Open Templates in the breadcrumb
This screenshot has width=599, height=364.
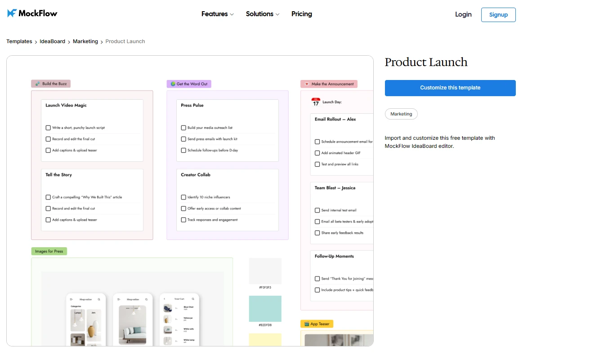click(19, 41)
